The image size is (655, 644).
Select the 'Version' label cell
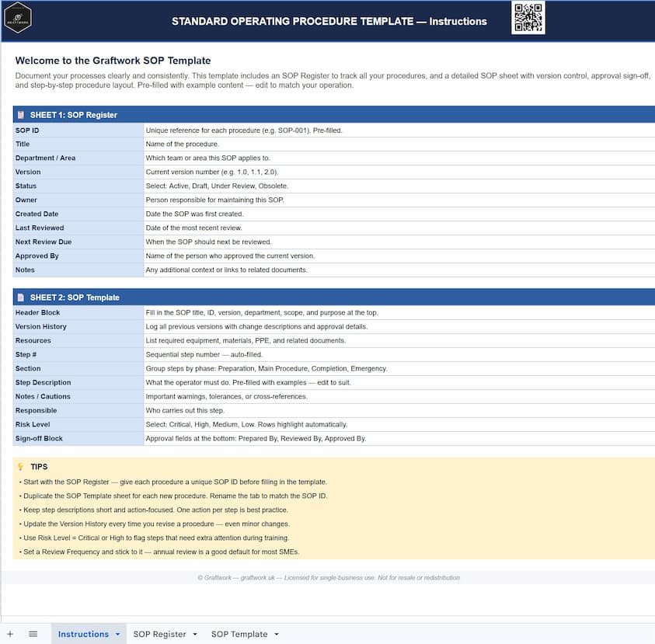click(x=78, y=172)
